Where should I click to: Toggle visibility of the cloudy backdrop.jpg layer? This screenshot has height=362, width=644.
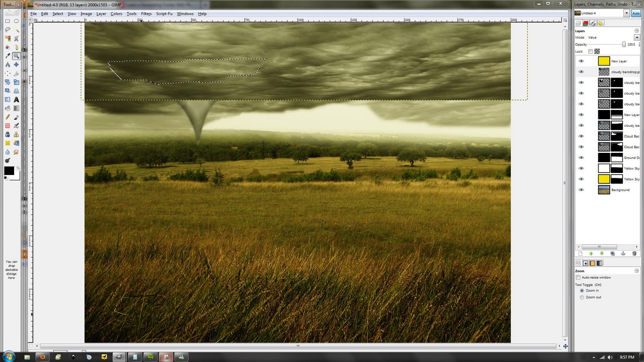581,72
